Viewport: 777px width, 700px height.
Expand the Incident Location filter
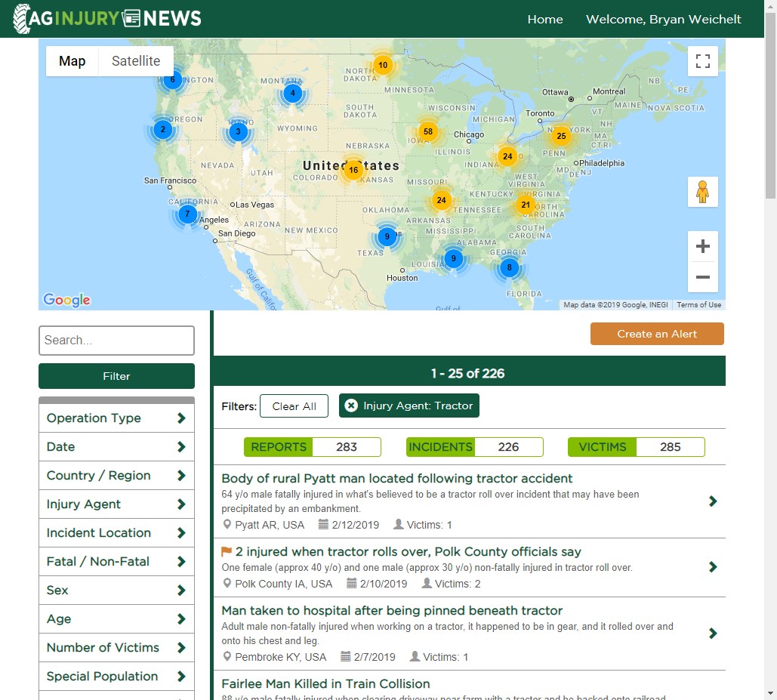click(x=116, y=533)
